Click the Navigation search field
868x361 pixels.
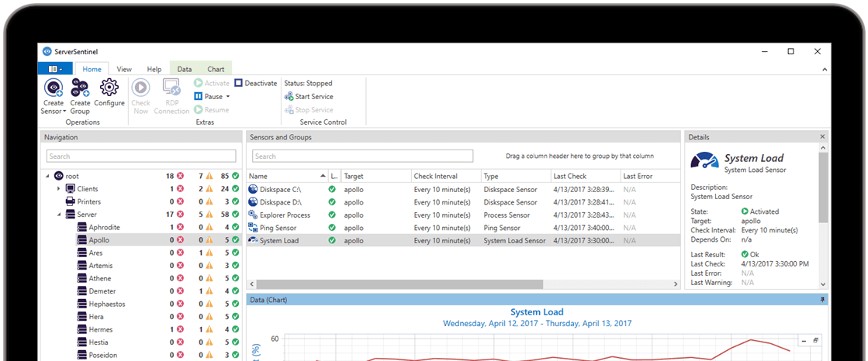coord(141,156)
